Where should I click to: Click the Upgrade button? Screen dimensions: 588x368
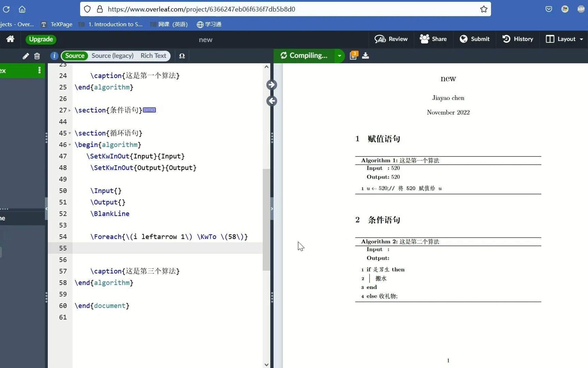coord(41,39)
